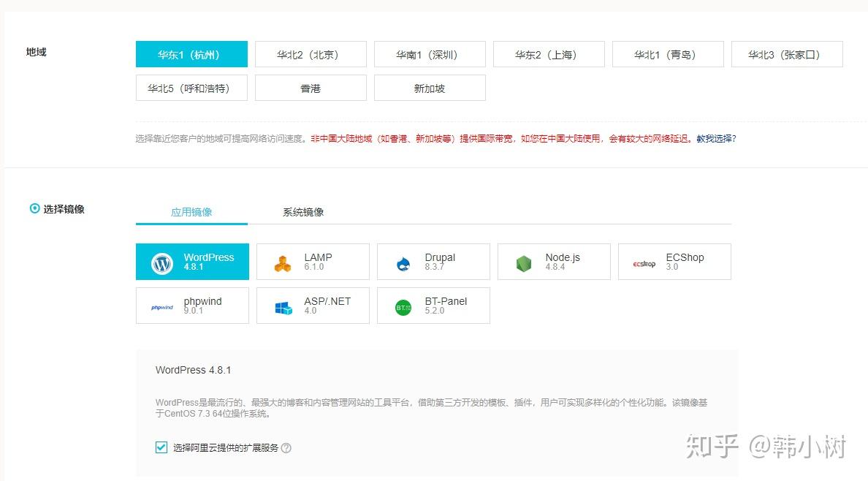Click the Node.js green hexagon icon
Image resolution: width=868 pixels, height=481 pixels.
click(x=524, y=264)
